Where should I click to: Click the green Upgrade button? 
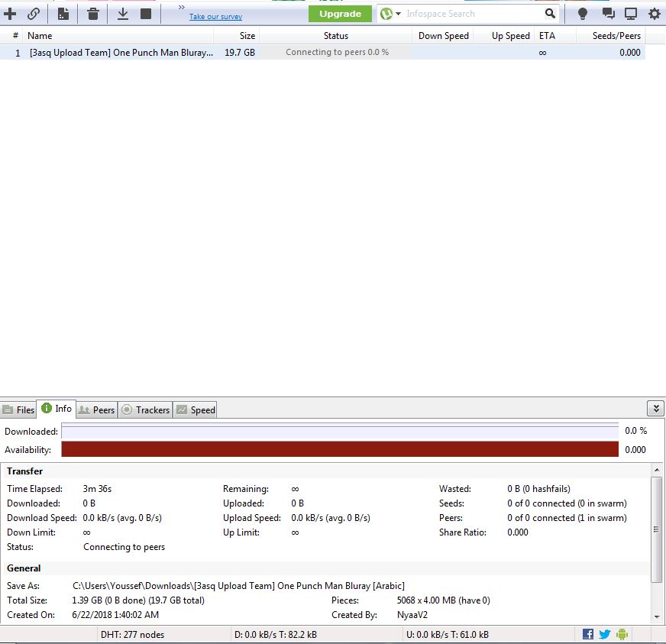pyautogui.click(x=340, y=14)
